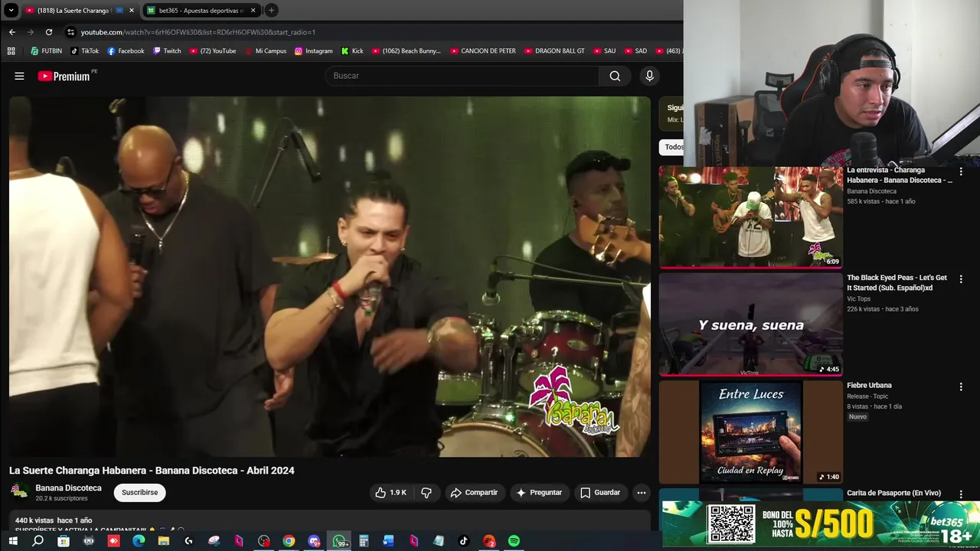Screen dimensions: 980x551
Task: Subscribe to Banana Discoteca via Suscribirse
Action: point(139,493)
